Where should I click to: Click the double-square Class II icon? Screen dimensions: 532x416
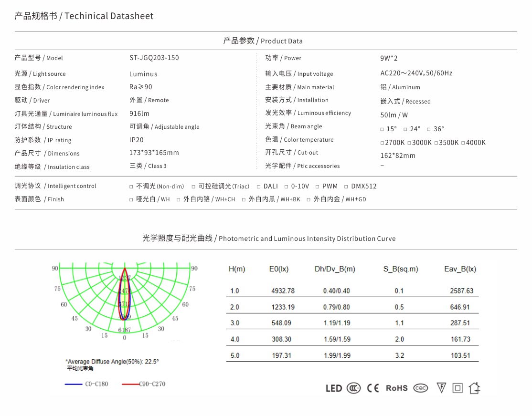point(458,388)
